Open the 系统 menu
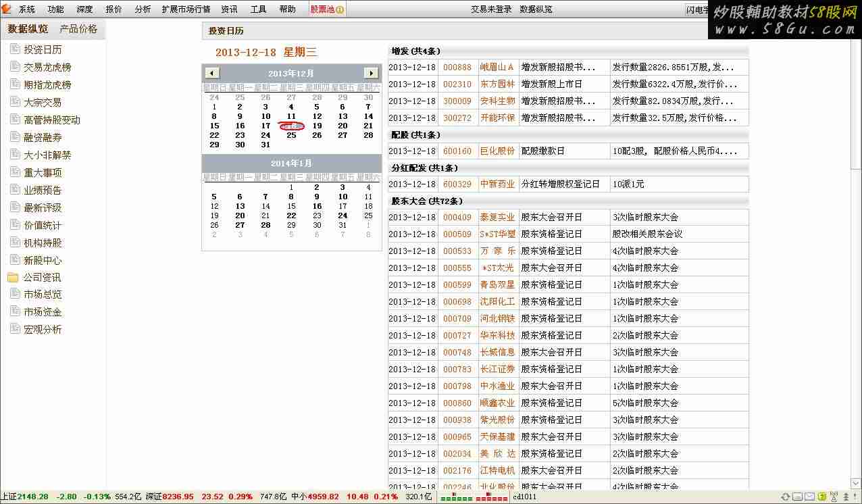 point(27,9)
